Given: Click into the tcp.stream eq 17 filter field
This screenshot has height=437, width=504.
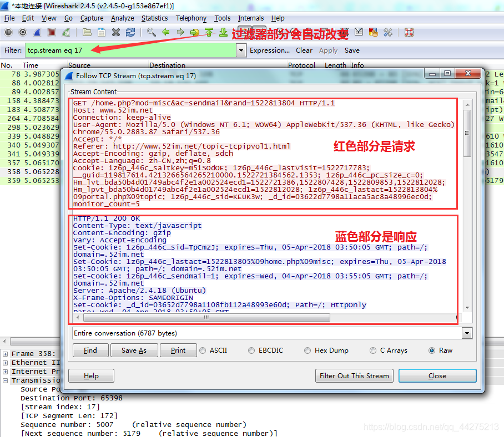Looking at the screenshot, I should (130, 50).
